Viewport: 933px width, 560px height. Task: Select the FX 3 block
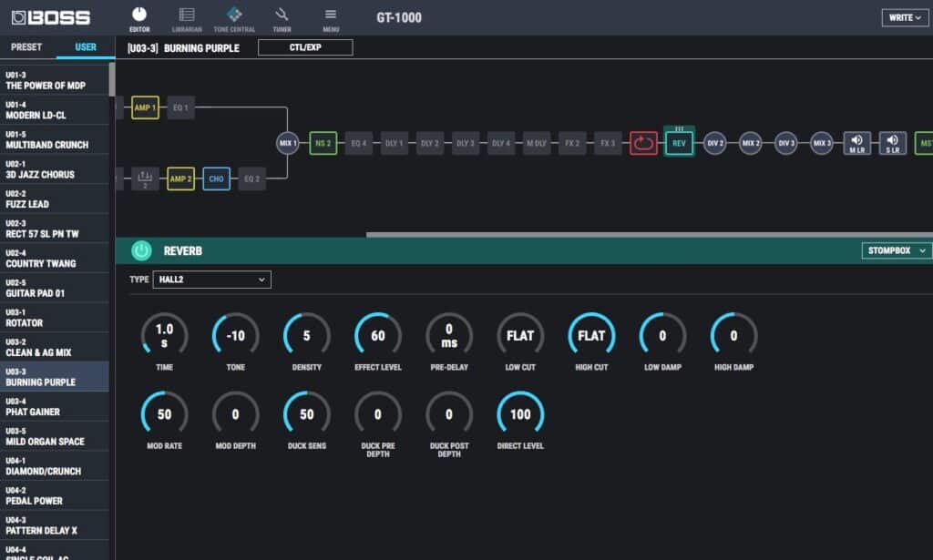[x=608, y=143]
